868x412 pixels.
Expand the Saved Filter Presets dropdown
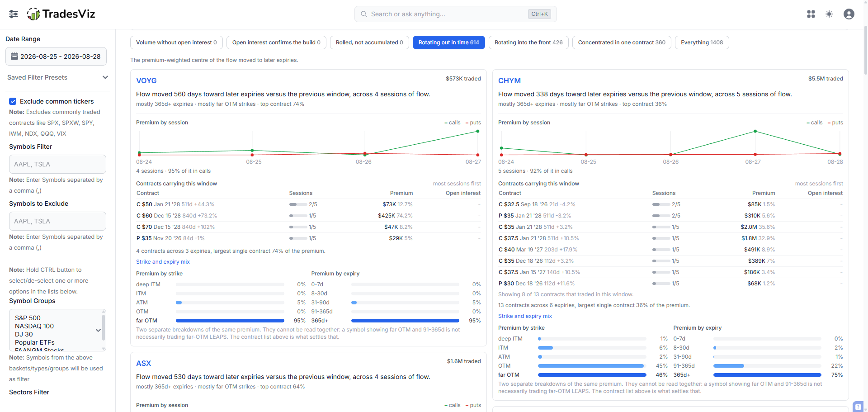[x=58, y=77]
